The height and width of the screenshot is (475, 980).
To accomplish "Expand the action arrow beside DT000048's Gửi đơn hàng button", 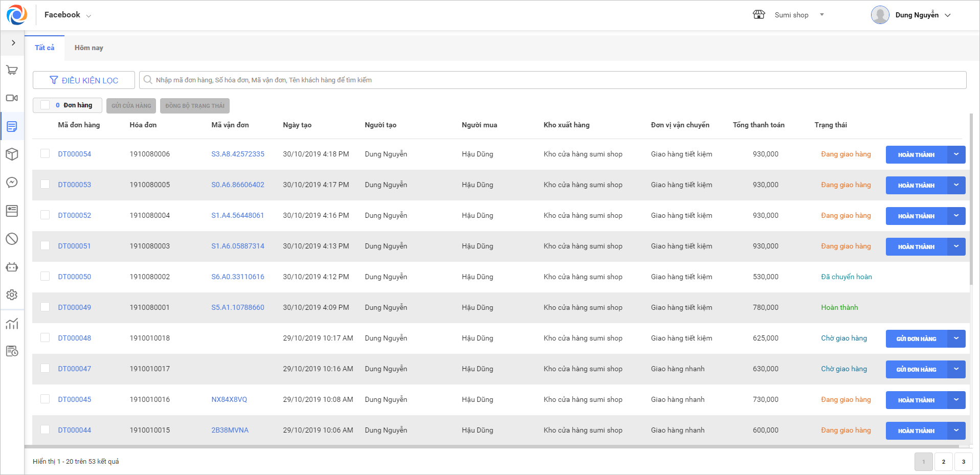I will 956,338.
